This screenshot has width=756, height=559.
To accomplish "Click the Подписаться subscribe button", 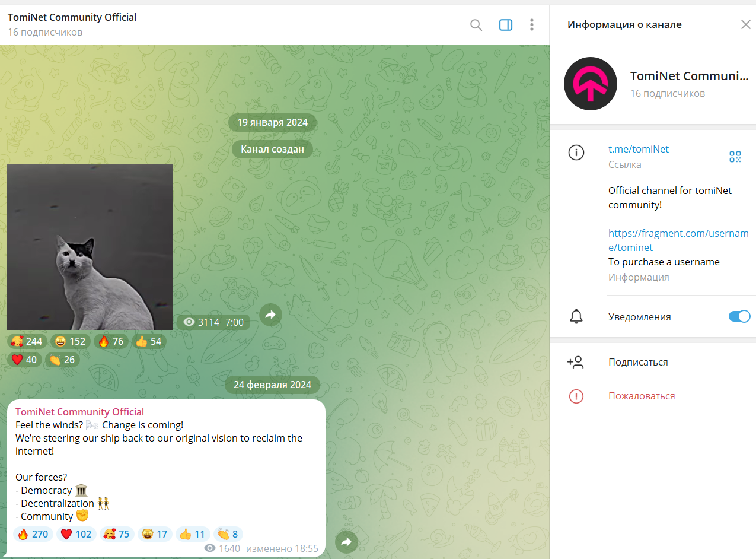I will click(638, 362).
